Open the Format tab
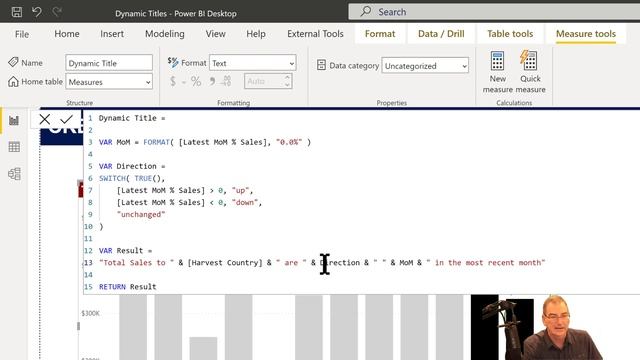 coord(380,34)
